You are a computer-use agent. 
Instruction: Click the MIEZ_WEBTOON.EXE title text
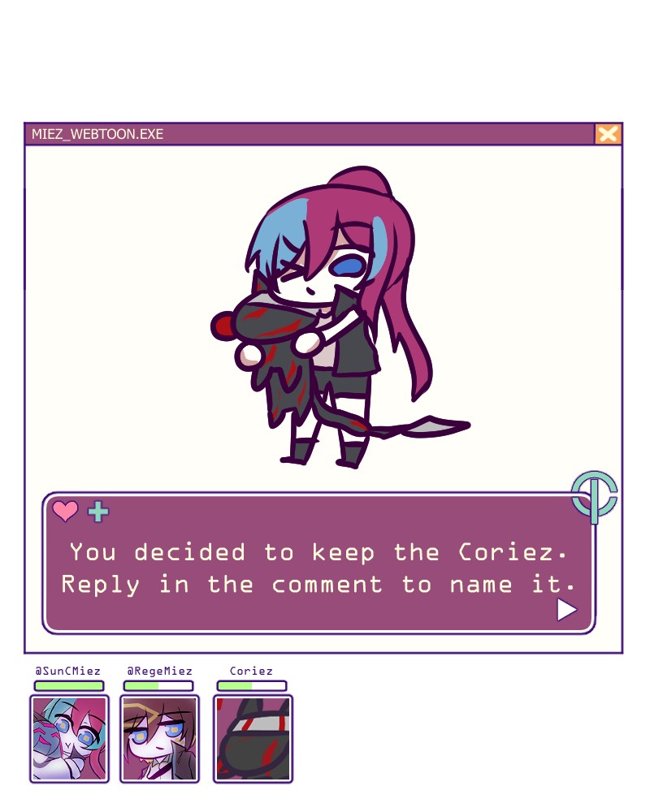97,134
